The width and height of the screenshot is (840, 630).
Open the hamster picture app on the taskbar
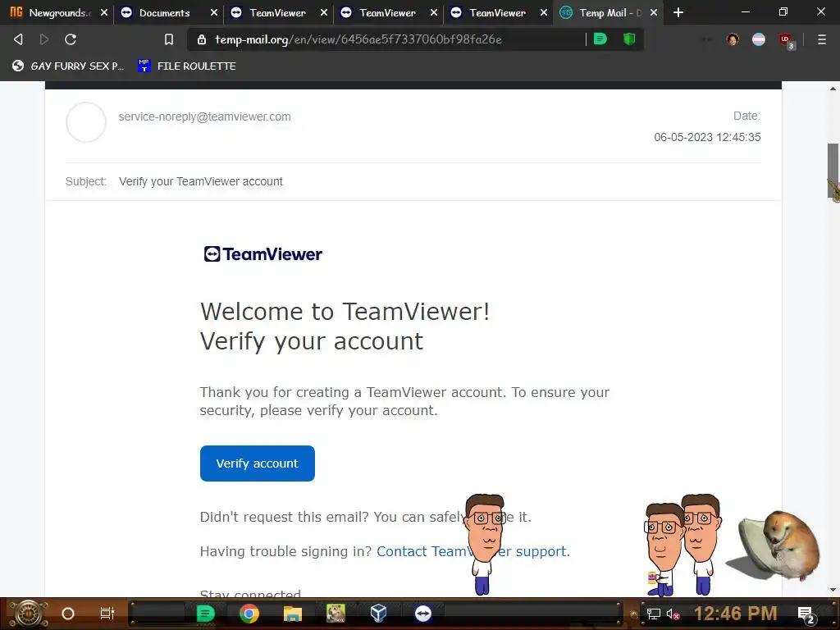pyautogui.click(x=336, y=614)
